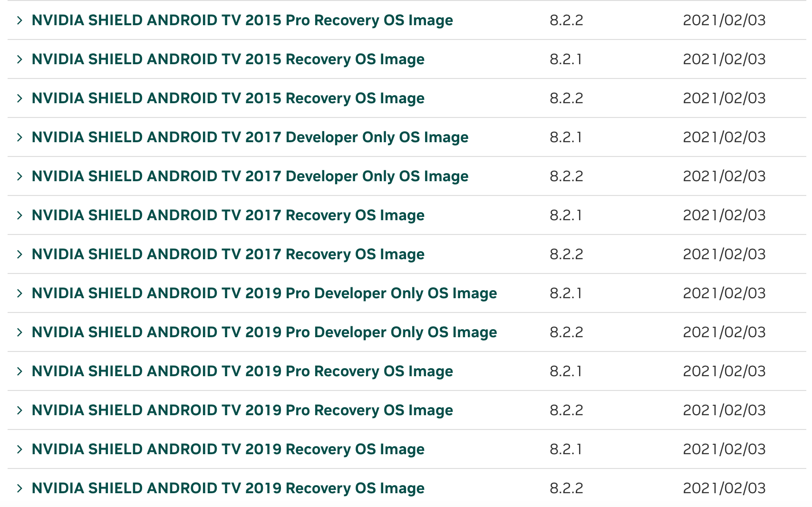Select date in 2019 Pro Recovery 8.2.2 row
812x507 pixels.
(x=725, y=410)
